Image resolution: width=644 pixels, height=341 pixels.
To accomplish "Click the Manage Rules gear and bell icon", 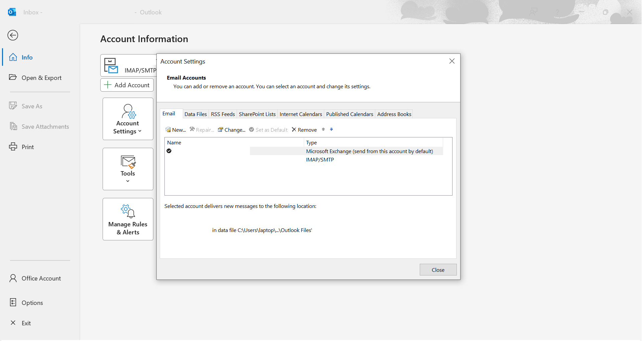I will coord(128,211).
